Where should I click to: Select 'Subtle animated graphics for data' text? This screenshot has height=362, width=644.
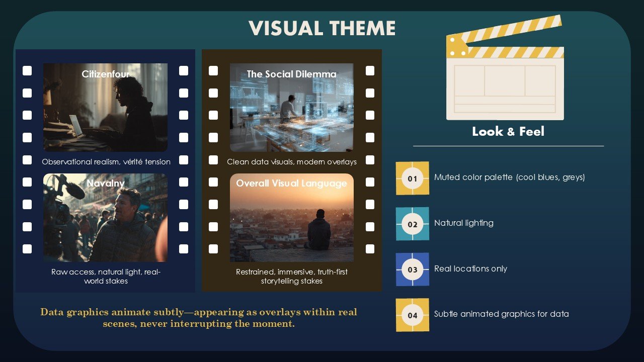coord(501,314)
